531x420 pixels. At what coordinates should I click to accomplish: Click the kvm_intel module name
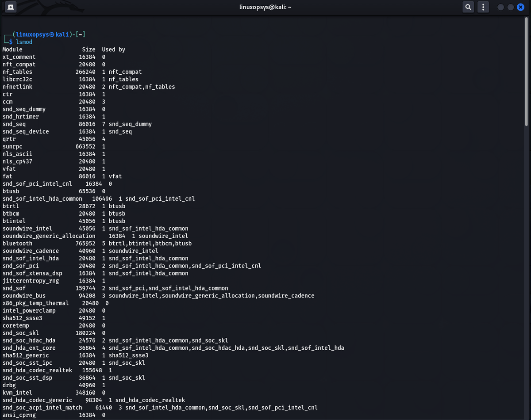[x=17, y=393]
